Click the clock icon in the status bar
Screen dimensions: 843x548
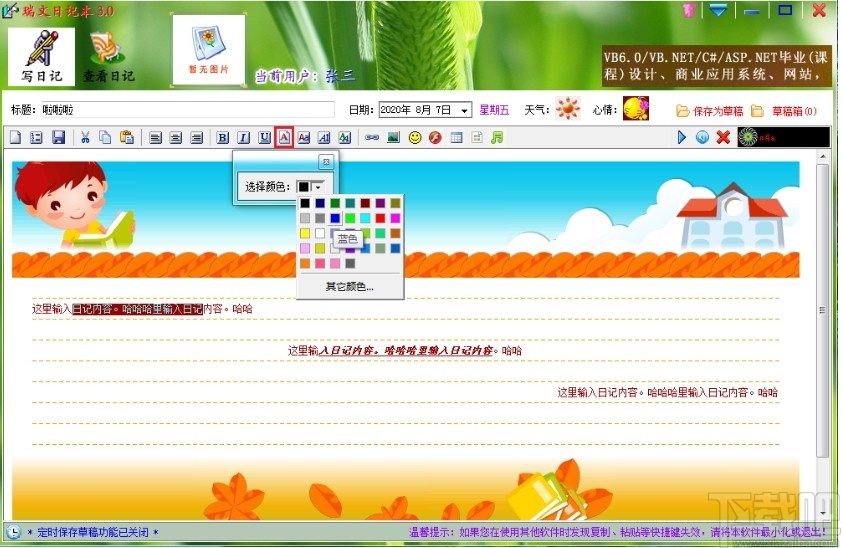[13, 532]
